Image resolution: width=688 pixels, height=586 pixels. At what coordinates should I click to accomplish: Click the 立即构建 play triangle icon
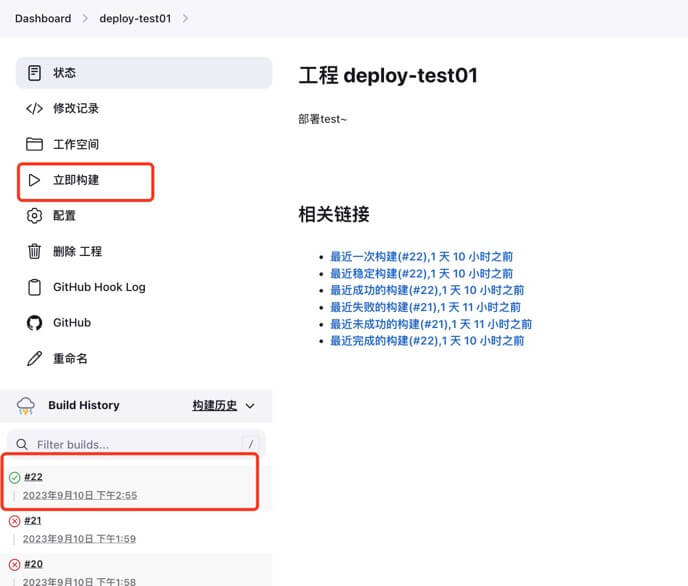click(x=35, y=180)
